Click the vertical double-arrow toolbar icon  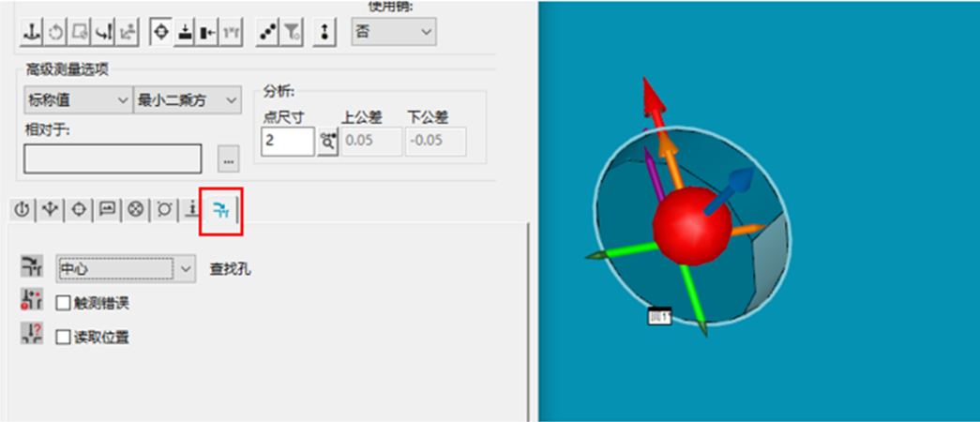[324, 31]
